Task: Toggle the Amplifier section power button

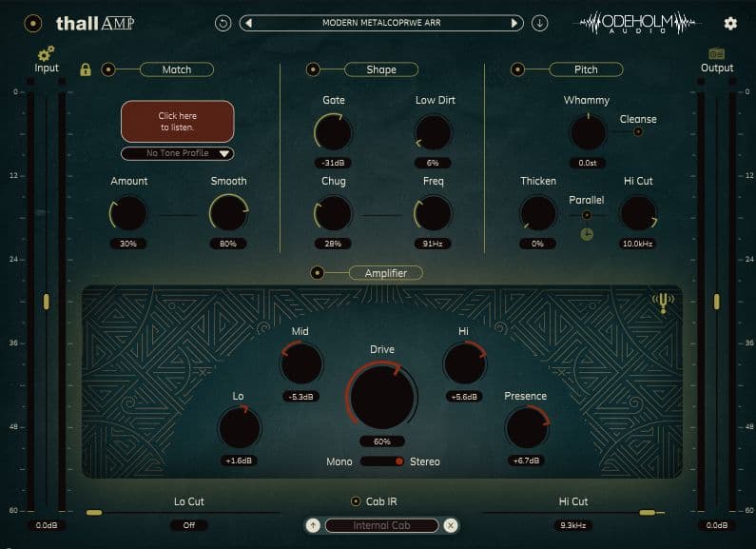Action: [x=317, y=273]
